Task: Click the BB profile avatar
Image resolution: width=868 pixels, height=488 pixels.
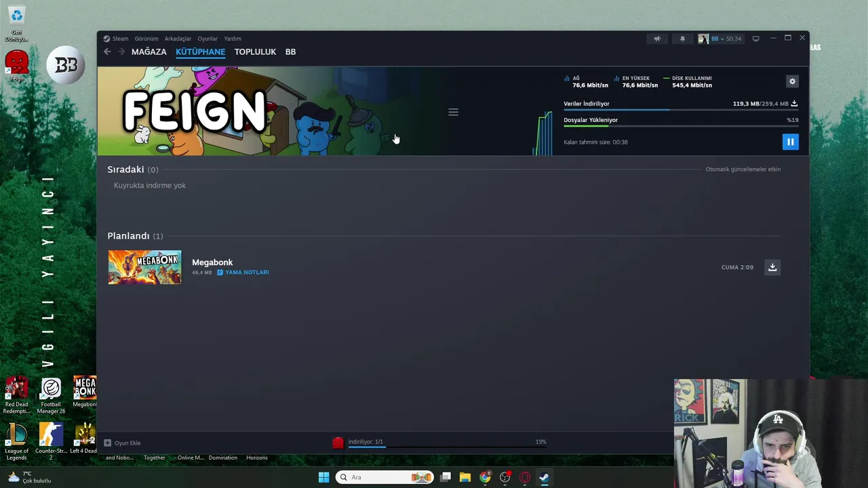Action: pos(703,39)
